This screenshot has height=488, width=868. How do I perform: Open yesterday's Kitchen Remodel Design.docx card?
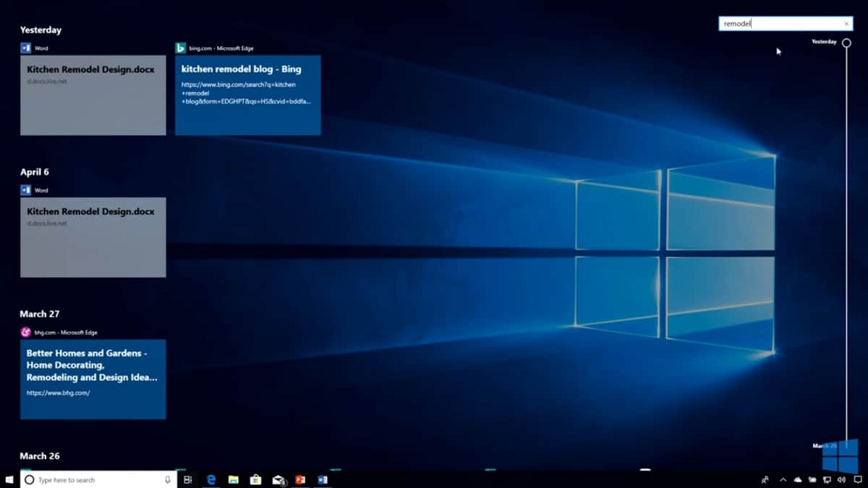tap(93, 95)
